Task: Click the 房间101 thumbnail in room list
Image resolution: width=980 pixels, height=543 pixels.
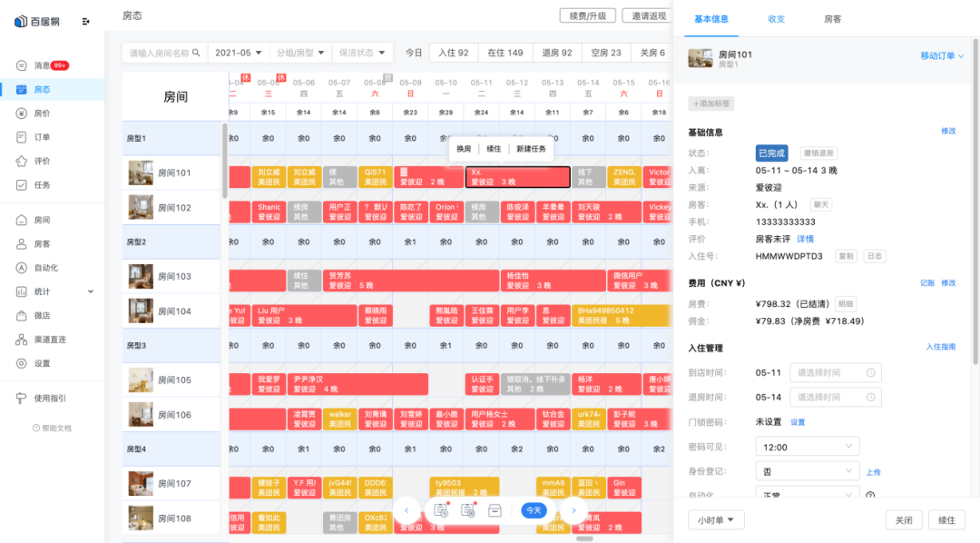Action: click(141, 173)
